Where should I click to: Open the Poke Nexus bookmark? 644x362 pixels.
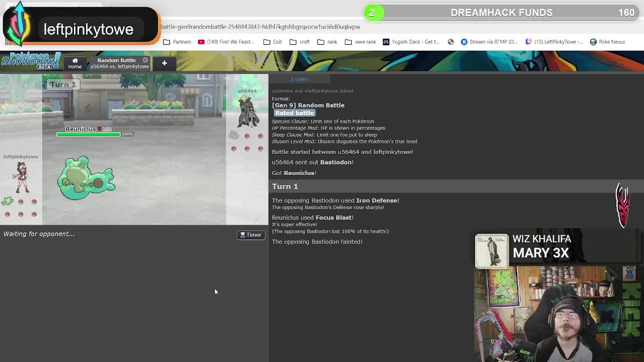pyautogui.click(x=607, y=42)
